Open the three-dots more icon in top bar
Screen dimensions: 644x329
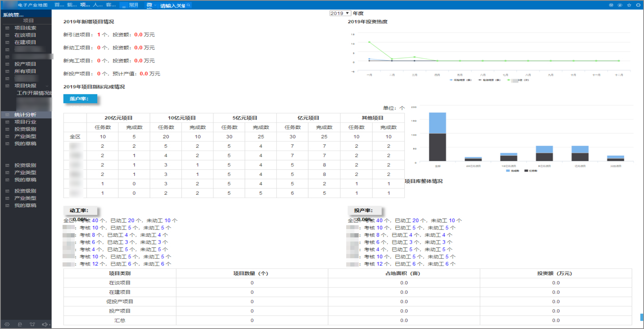point(638,5)
